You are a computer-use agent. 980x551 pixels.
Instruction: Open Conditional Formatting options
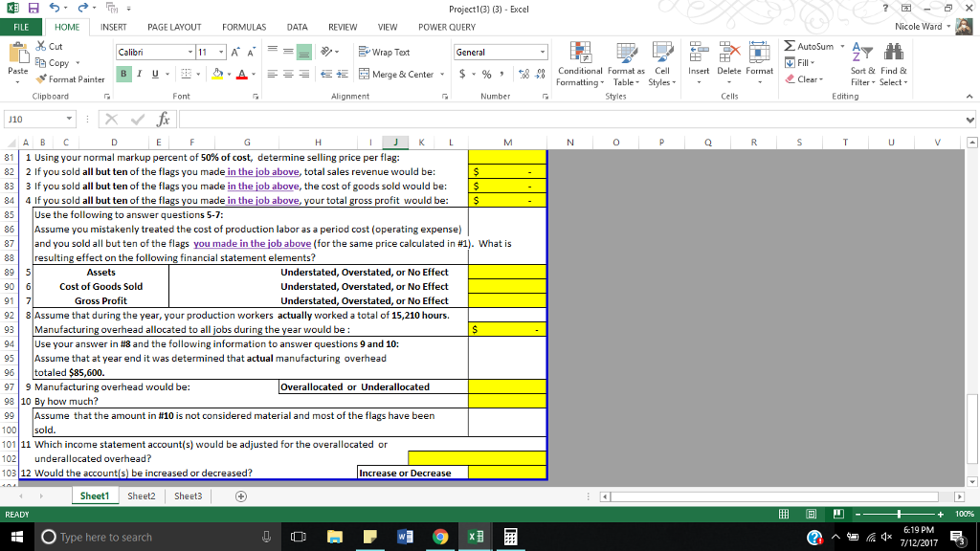579,67
